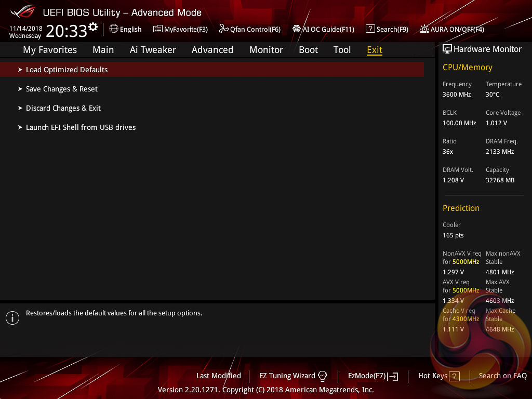Open the Tool tab
The image size is (532, 399).
tap(342, 50)
